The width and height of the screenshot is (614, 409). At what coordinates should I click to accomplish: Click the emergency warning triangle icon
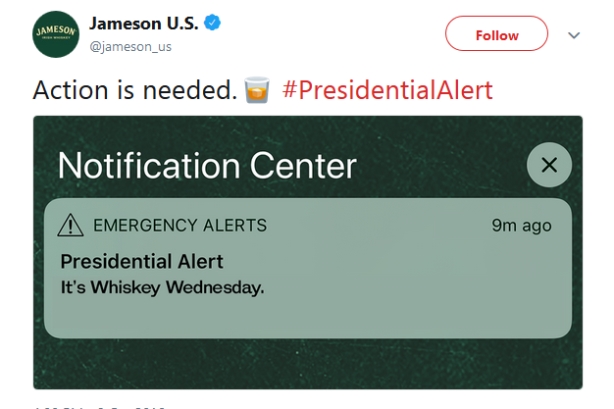pyautogui.click(x=70, y=225)
